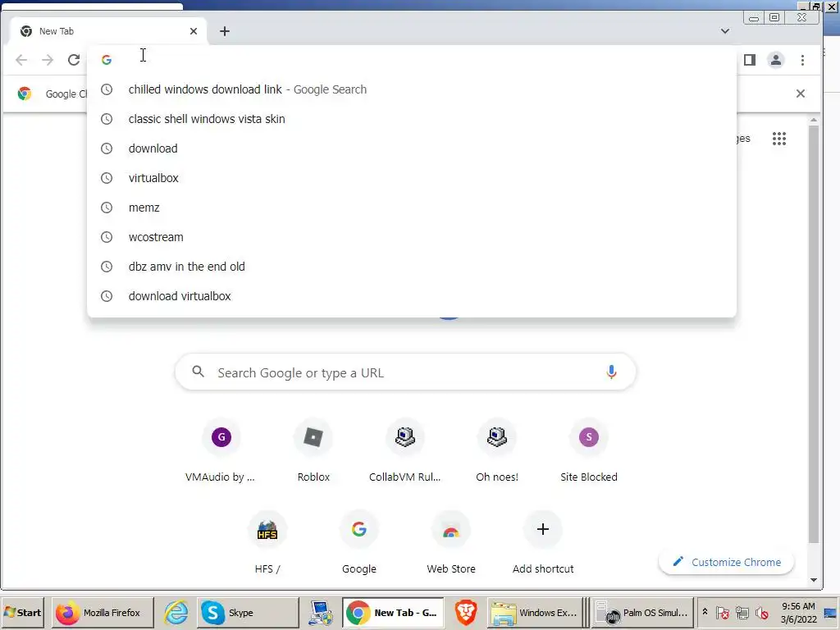Dismiss the Google Chrome info bar
Image resolution: width=840 pixels, height=630 pixels.
pos(801,94)
